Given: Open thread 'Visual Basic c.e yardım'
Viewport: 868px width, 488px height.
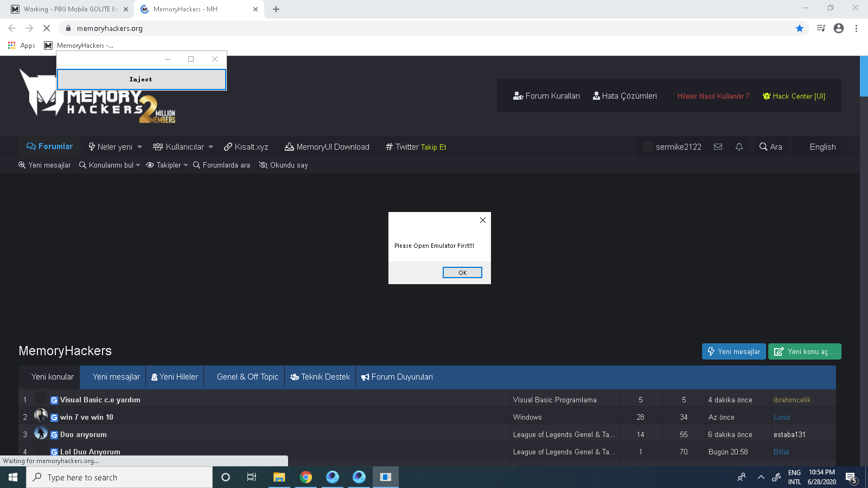Looking at the screenshot, I should (100, 400).
